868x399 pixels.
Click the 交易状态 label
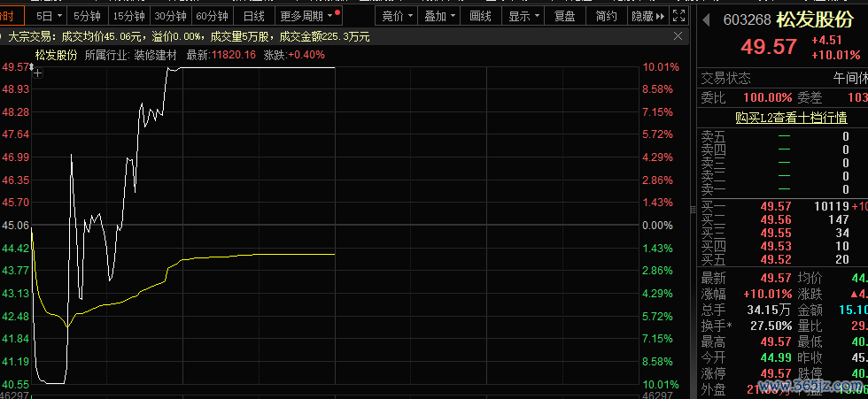pyautogui.click(x=725, y=78)
